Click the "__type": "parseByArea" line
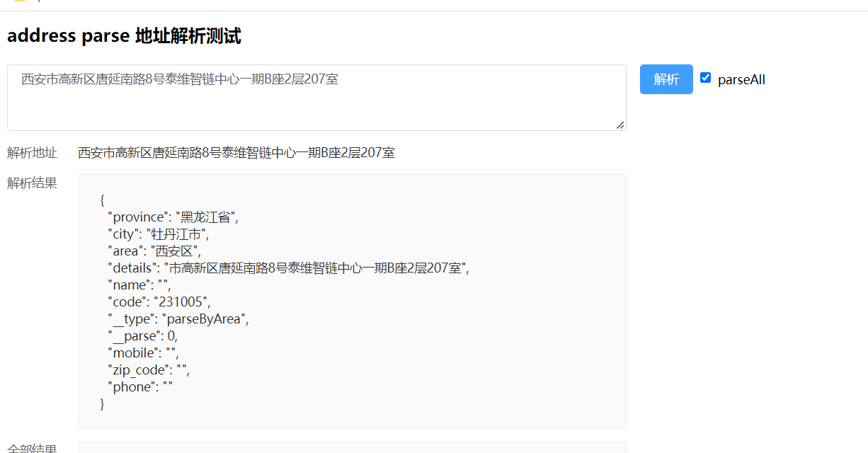The image size is (868, 453). click(x=178, y=319)
